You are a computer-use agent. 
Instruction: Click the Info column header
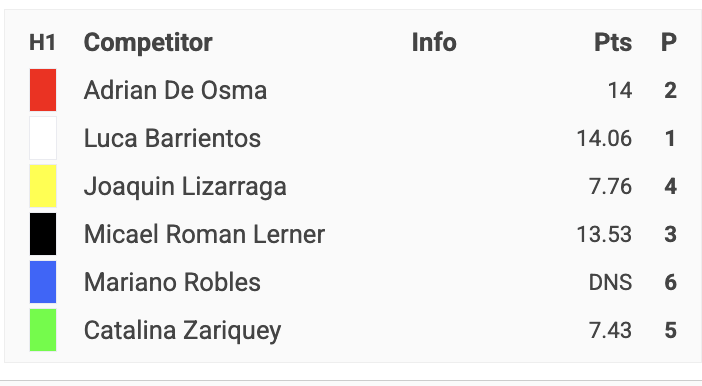tap(434, 43)
